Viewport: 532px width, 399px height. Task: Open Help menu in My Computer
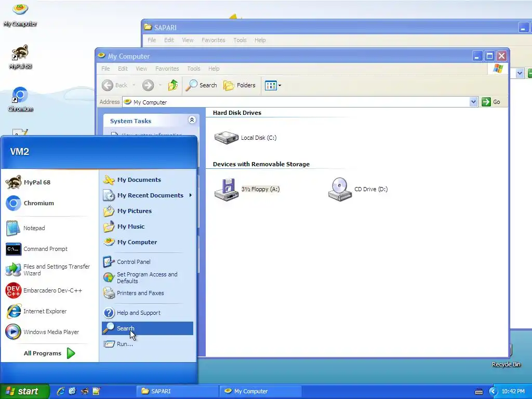[214, 69]
